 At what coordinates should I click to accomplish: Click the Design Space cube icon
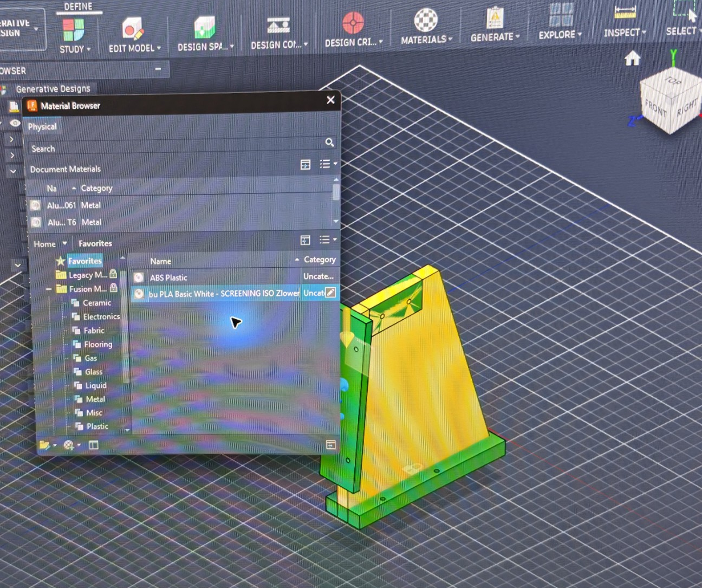[x=204, y=27]
